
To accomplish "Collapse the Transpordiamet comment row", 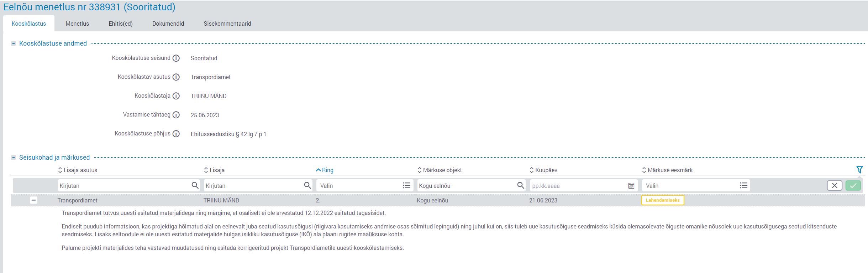I will (x=33, y=200).
